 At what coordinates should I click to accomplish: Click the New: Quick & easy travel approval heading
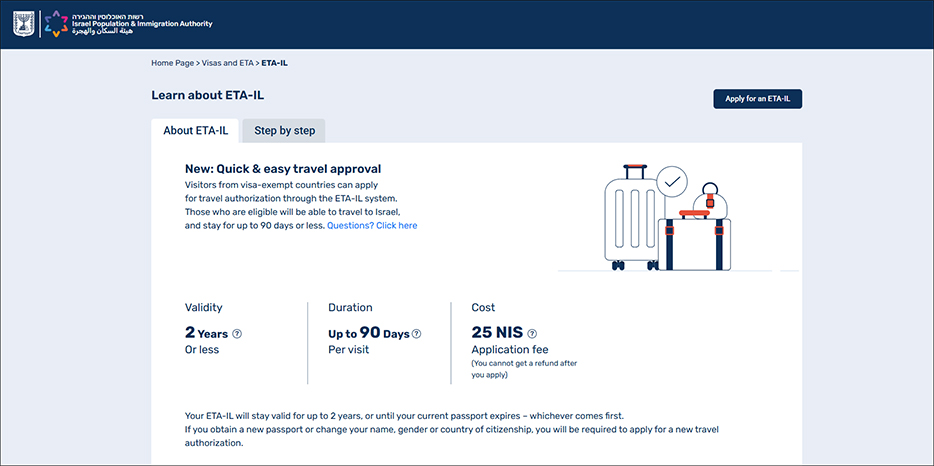(x=283, y=169)
